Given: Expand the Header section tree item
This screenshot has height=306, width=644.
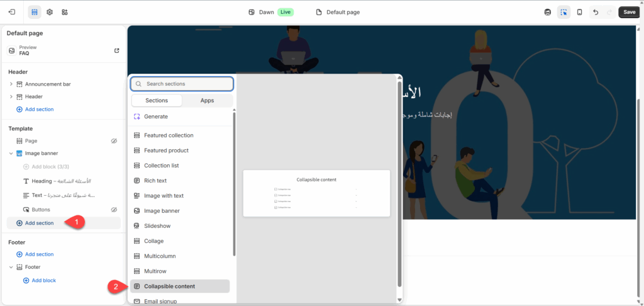Looking at the screenshot, I should [11, 96].
